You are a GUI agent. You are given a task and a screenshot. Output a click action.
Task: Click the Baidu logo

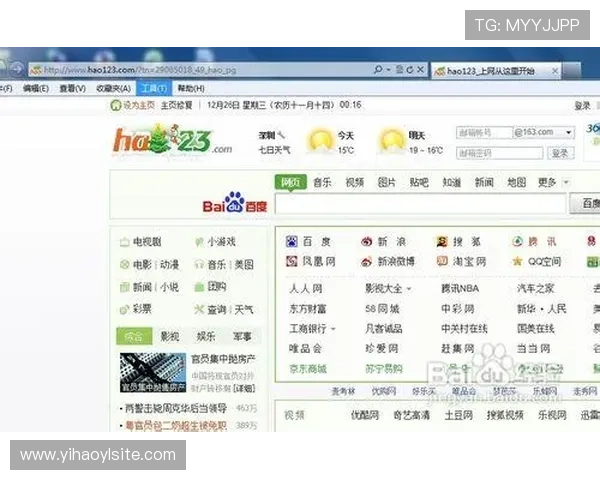click(235, 203)
